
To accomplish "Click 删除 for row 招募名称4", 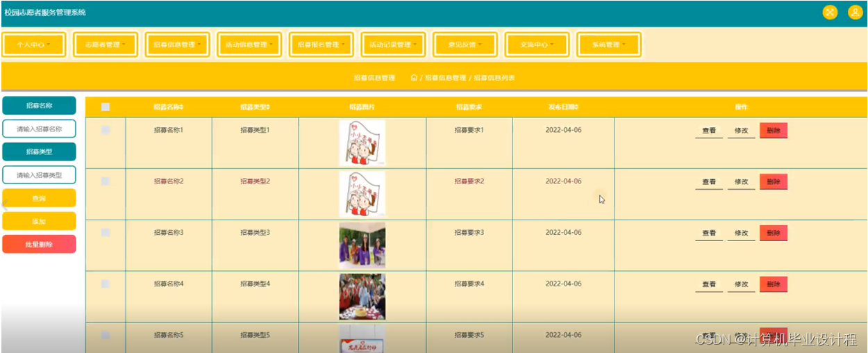I will coord(774,285).
